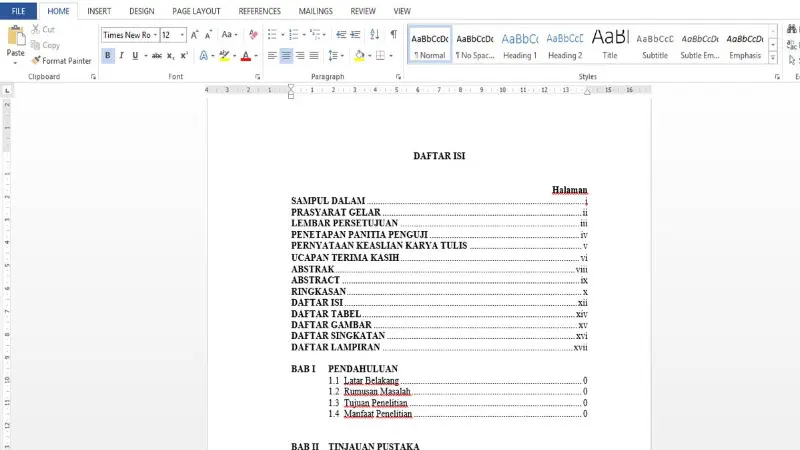Open highlight color dropdown arrow
The width and height of the screenshot is (800, 450).
[x=234, y=56]
